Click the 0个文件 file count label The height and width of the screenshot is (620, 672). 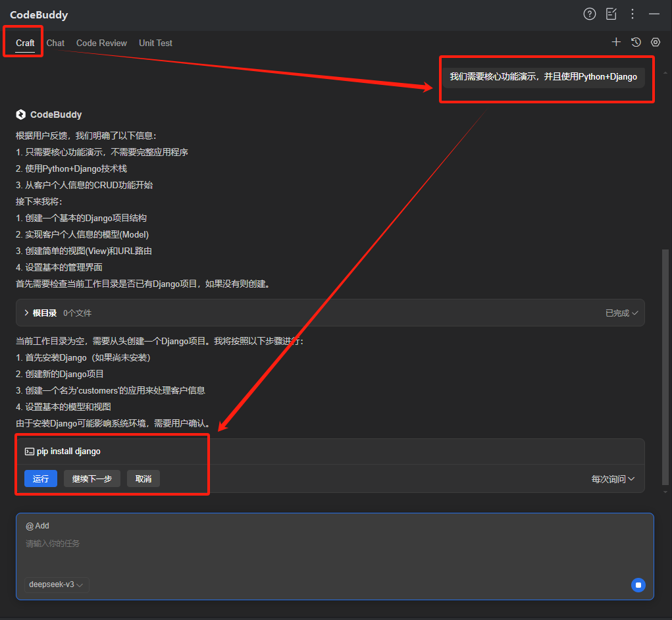tap(78, 313)
